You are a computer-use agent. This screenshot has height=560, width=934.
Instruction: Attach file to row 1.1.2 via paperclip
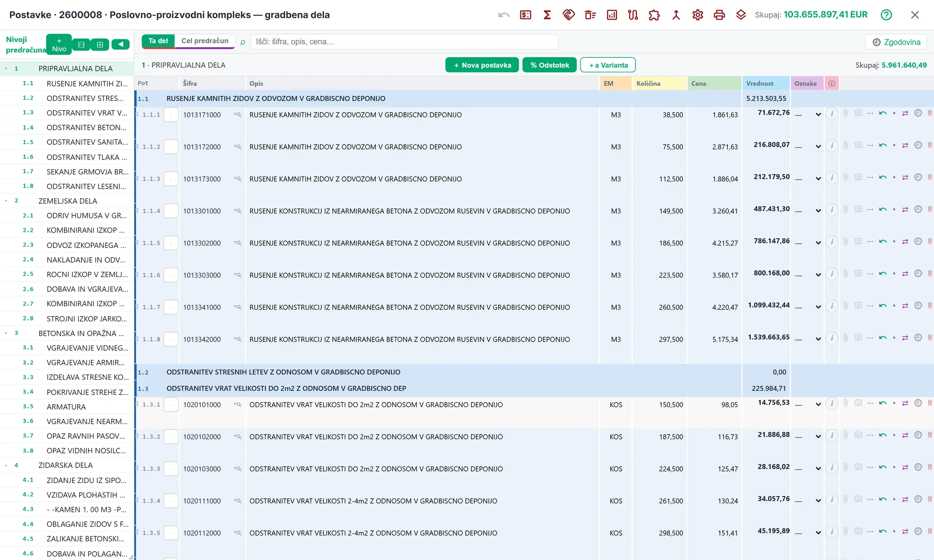846,145
